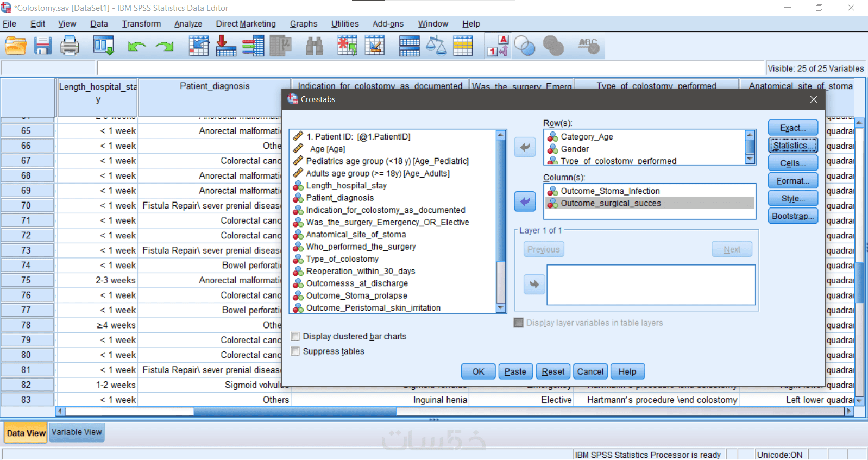Undo the last action
868x460 pixels.
point(137,46)
